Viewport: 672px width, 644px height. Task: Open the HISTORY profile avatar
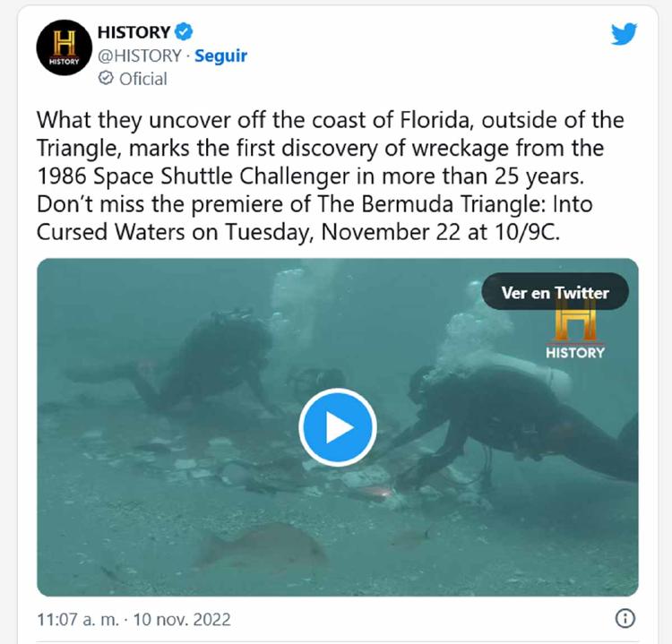64,47
